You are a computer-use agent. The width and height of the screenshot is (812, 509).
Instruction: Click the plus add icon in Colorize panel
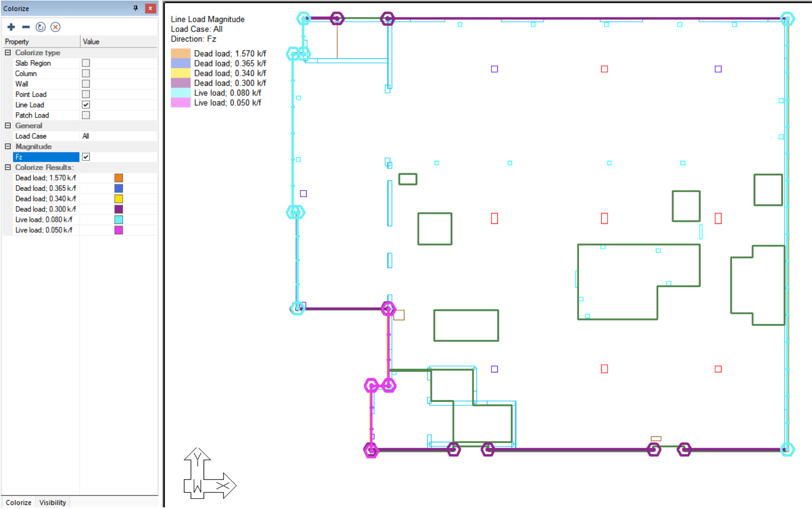pyautogui.click(x=11, y=27)
